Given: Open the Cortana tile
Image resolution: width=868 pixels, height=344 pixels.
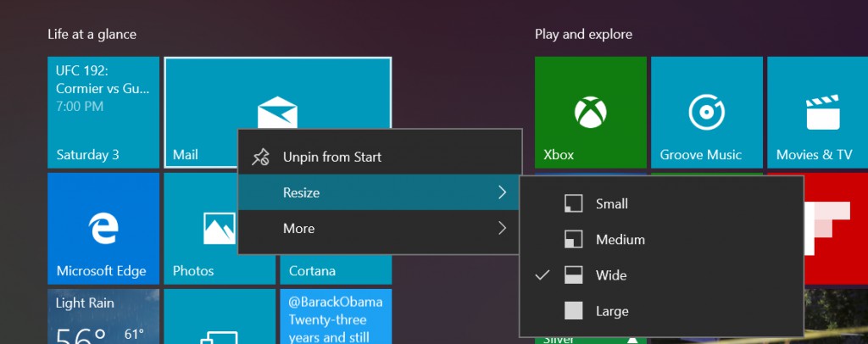Looking at the screenshot, I should [336, 270].
